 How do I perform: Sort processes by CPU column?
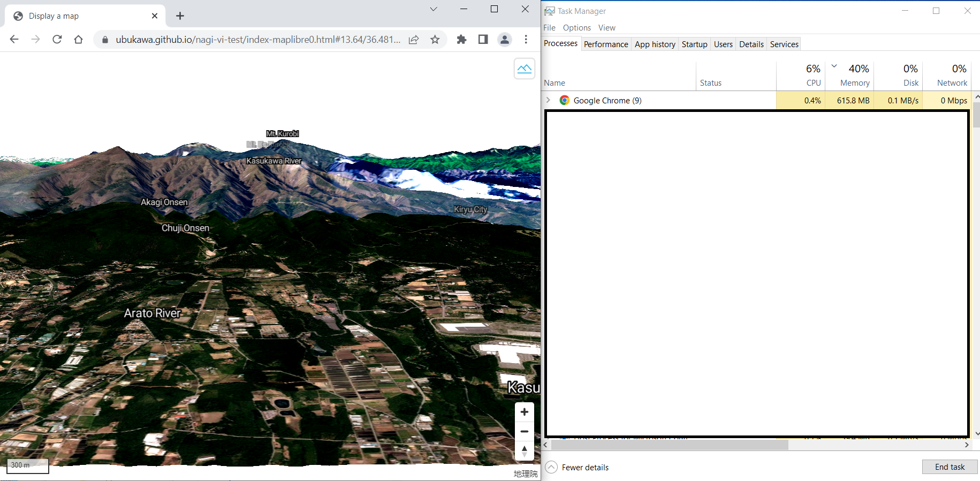[x=801, y=76]
